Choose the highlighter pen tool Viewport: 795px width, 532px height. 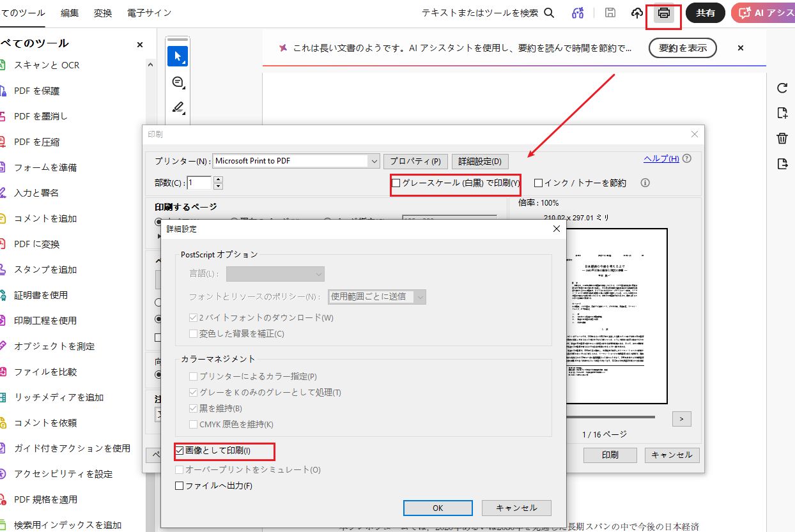(x=178, y=107)
